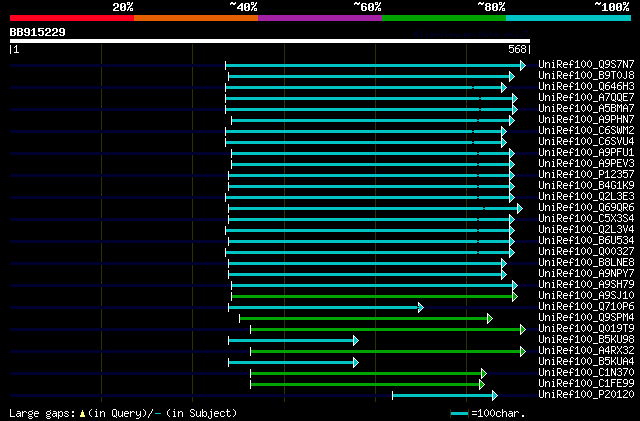Select the UniRef100_A9PEV3 label
Screen dimensions: 640x421
[x=586, y=163]
